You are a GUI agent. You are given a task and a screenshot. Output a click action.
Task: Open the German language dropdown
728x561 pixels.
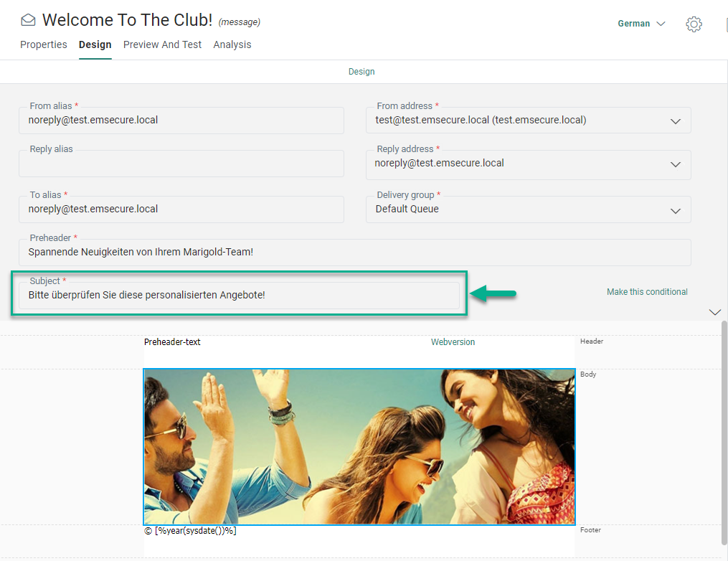click(x=641, y=24)
